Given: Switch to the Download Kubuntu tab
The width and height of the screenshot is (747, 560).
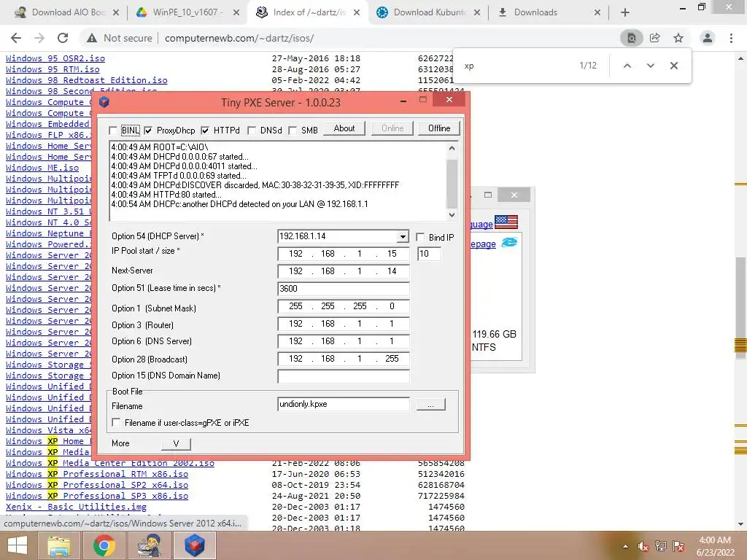Looking at the screenshot, I should point(428,12).
